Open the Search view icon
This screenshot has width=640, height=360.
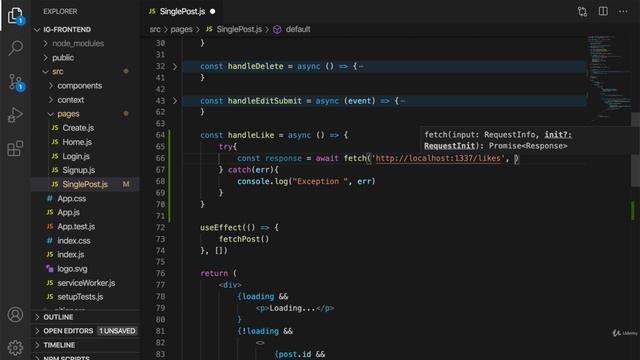(16, 48)
